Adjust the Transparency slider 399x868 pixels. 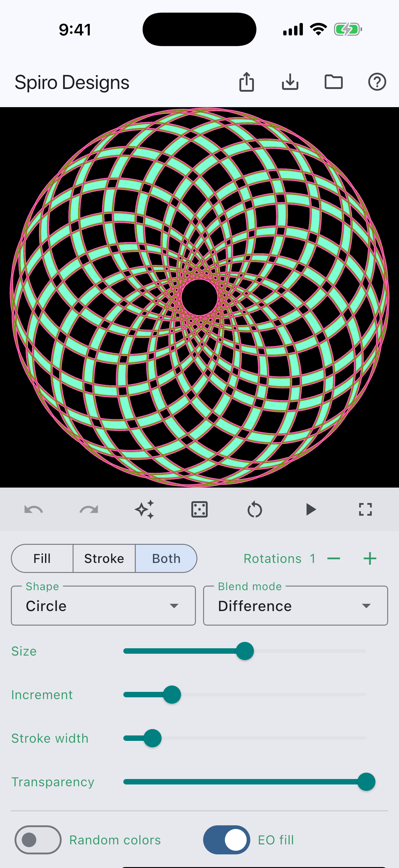click(x=366, y=781)
